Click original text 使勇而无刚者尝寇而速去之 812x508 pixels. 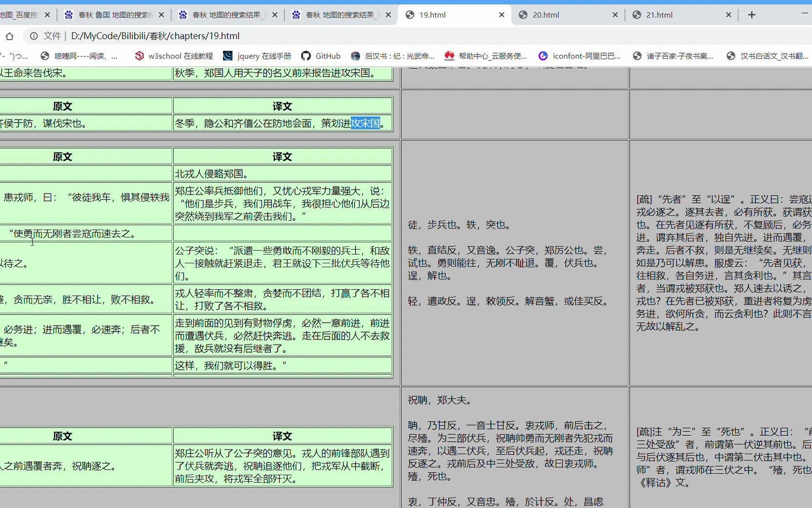pos(72,233)
